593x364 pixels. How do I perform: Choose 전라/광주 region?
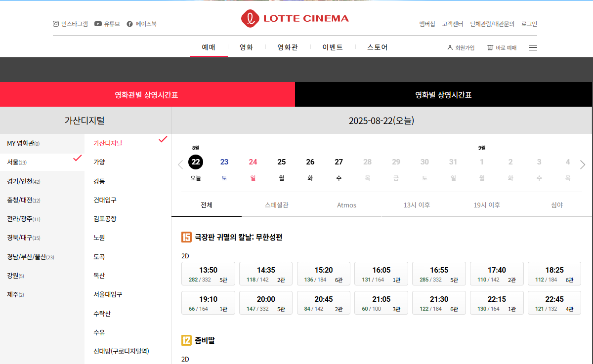point(42,219)
